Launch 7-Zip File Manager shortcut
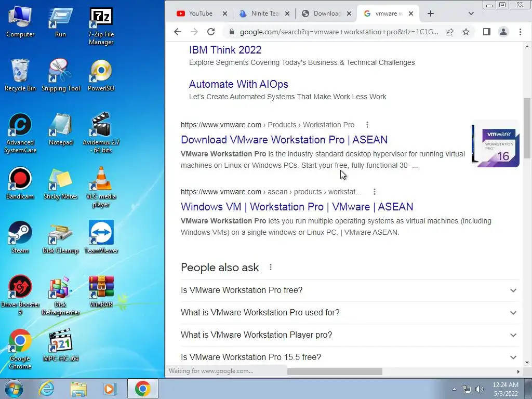Screen dimensions: 532x399 click(x=101, y=26)
